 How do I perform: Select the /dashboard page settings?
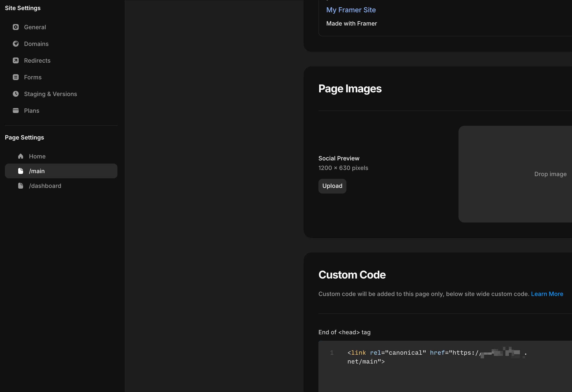45,186
